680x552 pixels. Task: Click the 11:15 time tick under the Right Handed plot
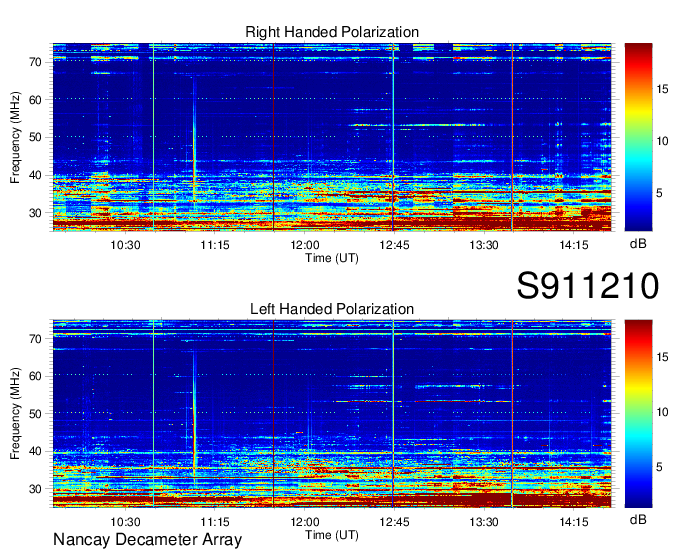tap(215, 245)
